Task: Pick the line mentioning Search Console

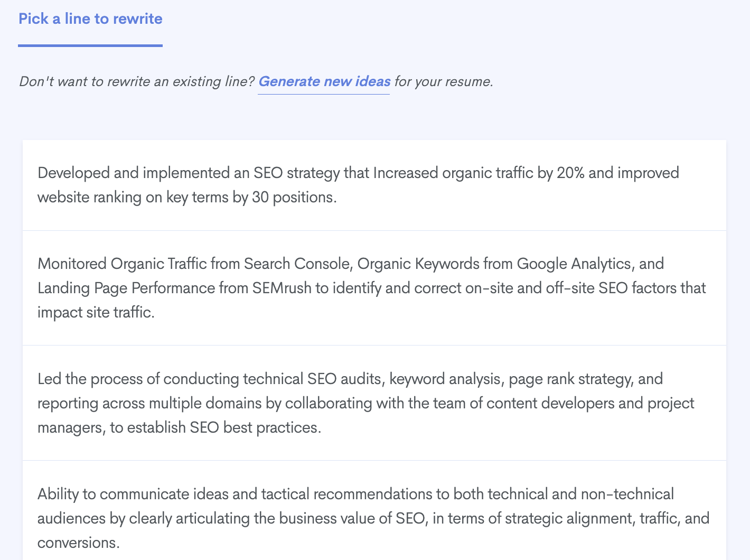Action: [x=374, y=288]
